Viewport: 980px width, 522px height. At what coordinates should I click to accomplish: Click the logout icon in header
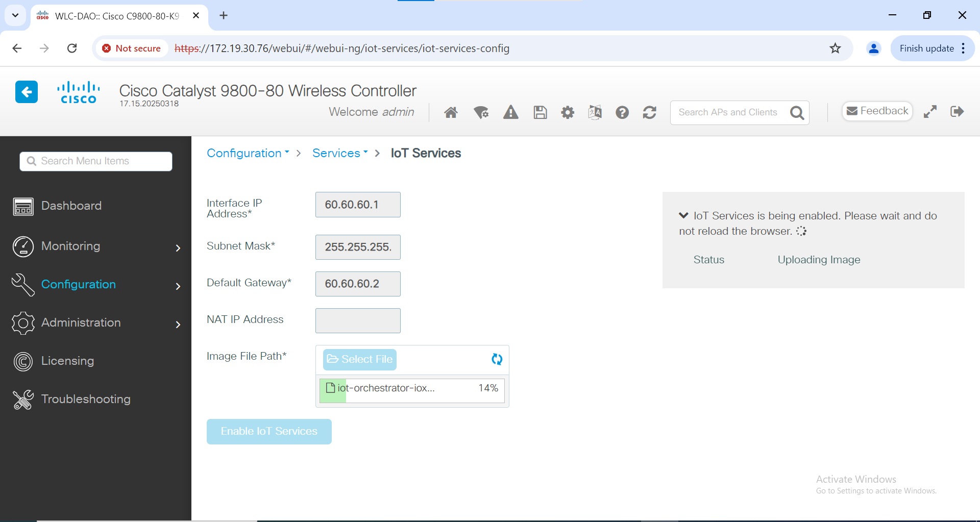(x=958, y=111)
